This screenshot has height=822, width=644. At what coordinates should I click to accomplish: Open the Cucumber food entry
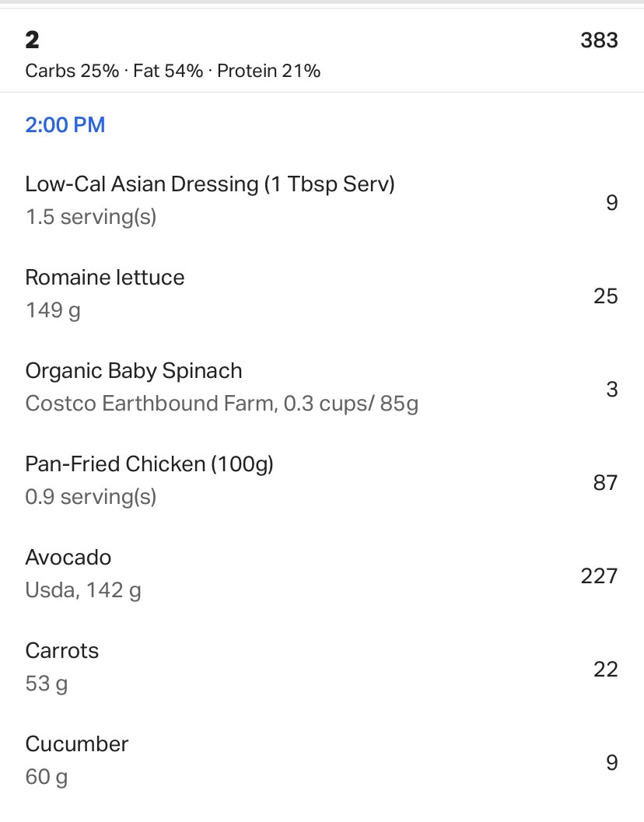(x=322, y=761)
